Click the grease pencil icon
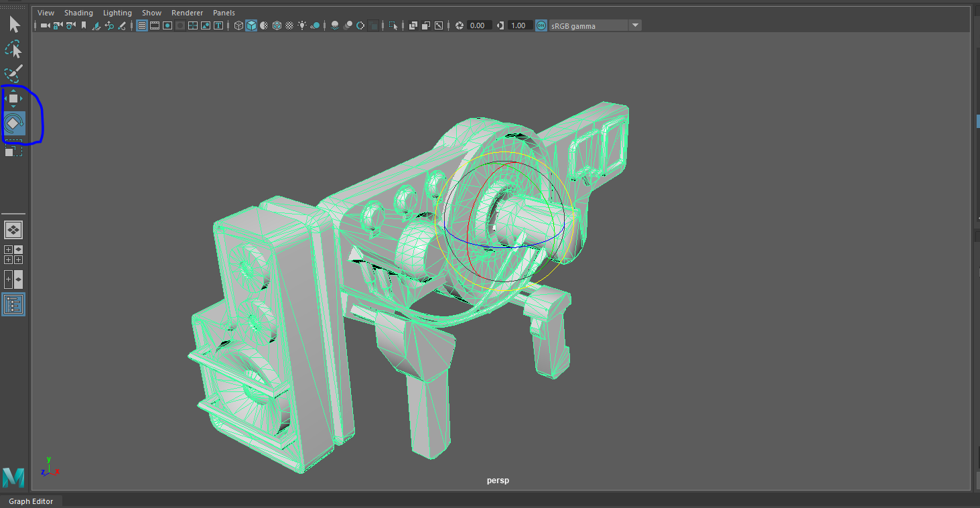Screen dimensions: 980x508 (122, 25)
